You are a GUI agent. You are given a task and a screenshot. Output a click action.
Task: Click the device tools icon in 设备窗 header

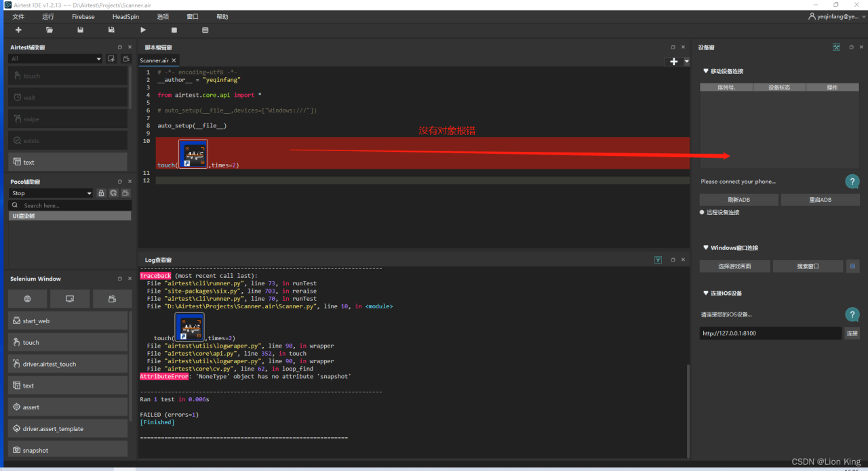(837, 47)
